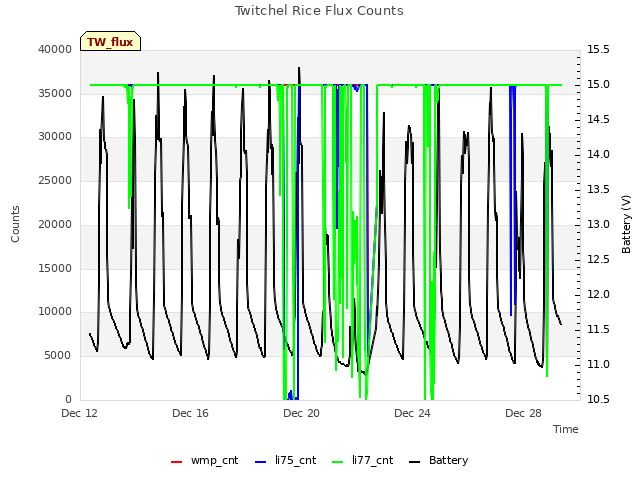Click the 14.5 battery voltage tick label
This screenshot has width=640, height=480.
pos(598,119)
